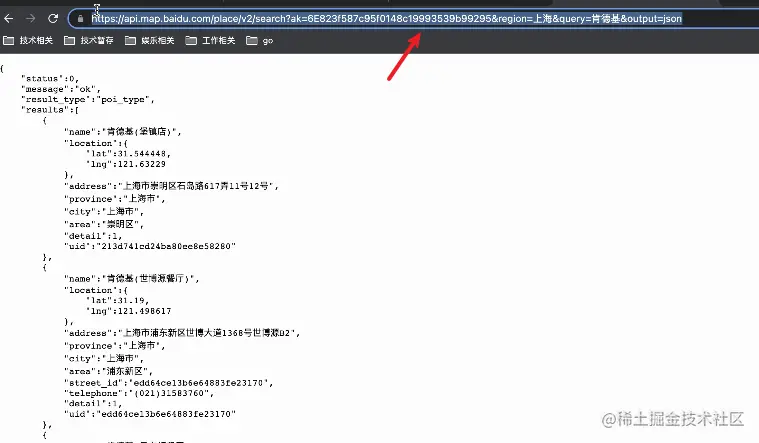Image resolution: width=759 pixels, height=443 pixels.
Task: Click the street_id edd64ce13b6e64883fe23170 line
Action: coord(168,383)
